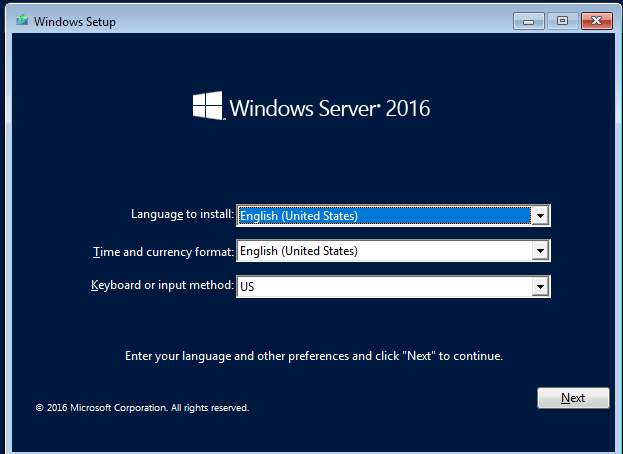The image size is (623, 454).
Task: Minimize the Windows Setup window
Action: pyautogui.click(x=528, y=21)
